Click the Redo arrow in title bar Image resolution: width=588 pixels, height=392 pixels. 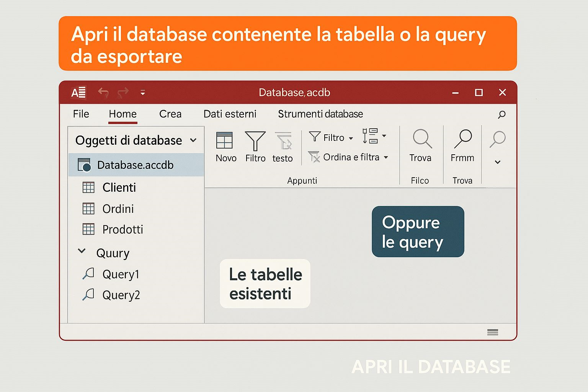(123, 93)
